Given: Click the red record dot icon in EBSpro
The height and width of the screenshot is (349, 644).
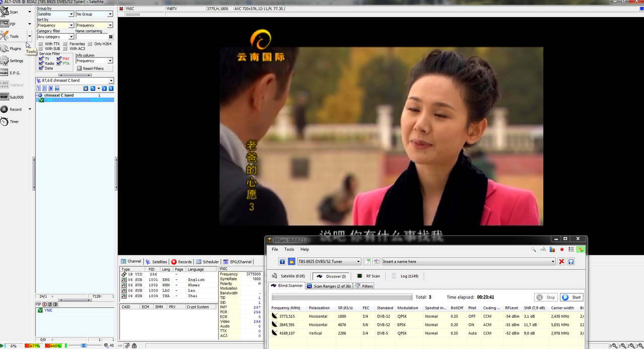Looking at the screenshot, I should [x=562, y=249].
